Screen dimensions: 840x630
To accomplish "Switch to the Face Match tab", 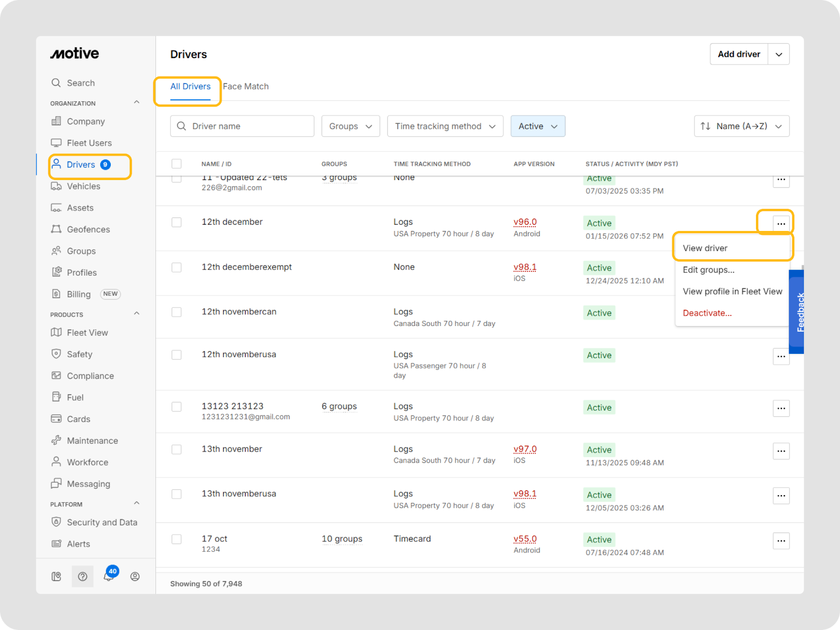I will pyautogui.click(x=246, y=87).
